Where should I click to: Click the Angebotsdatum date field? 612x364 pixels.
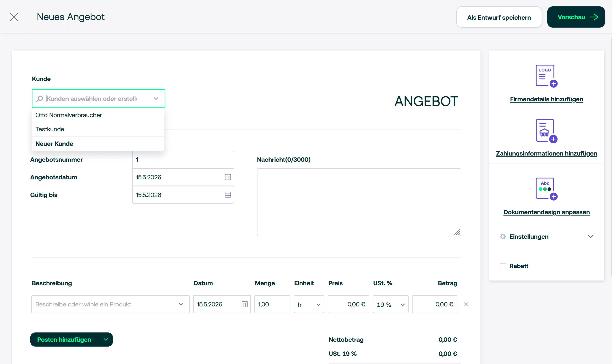point(183,177)
